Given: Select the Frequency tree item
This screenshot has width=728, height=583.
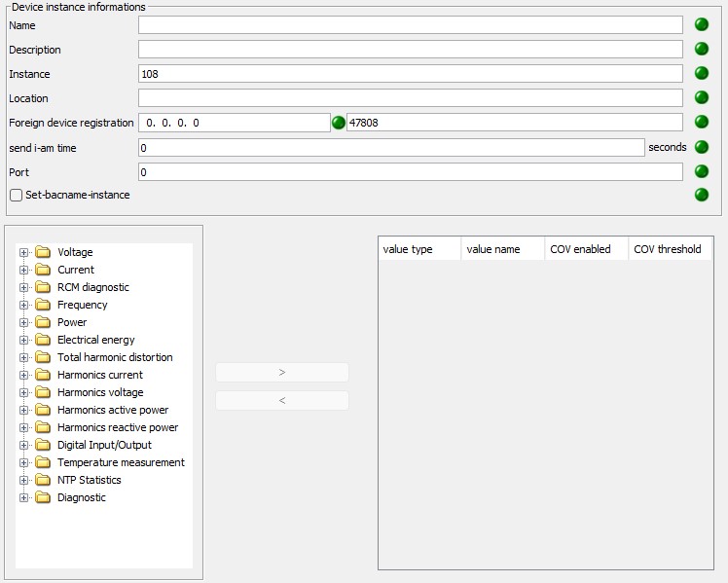Looking at the screenshot, I should pos(82,305).
